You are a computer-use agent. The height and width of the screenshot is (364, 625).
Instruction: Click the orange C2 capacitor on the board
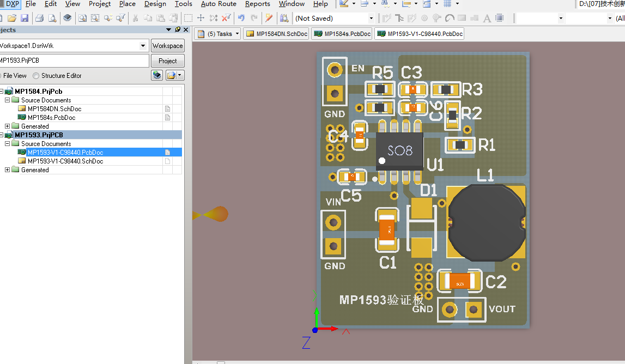pyautogui.click(x=460, y=281)
